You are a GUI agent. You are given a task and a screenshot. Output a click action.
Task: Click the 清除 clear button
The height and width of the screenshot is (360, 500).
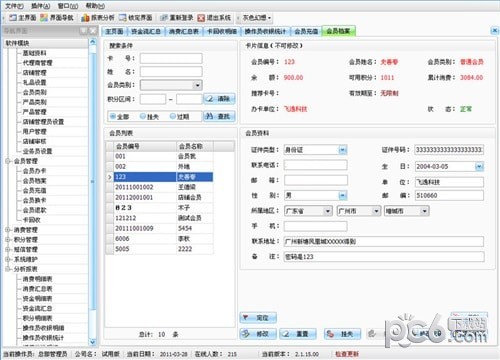point(219,99)
